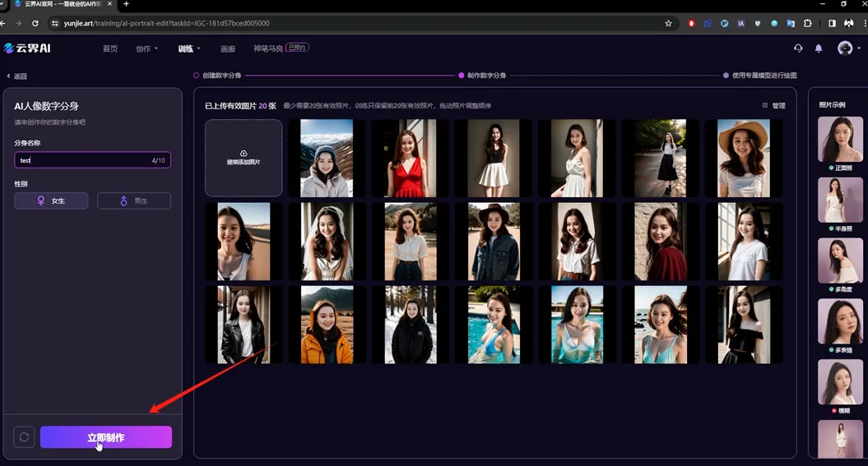The height and width of the screenshot is (466, 868).
Task: Click the blue checkmark extension icon
Action: pyautogui.click(x=724, y=23)
